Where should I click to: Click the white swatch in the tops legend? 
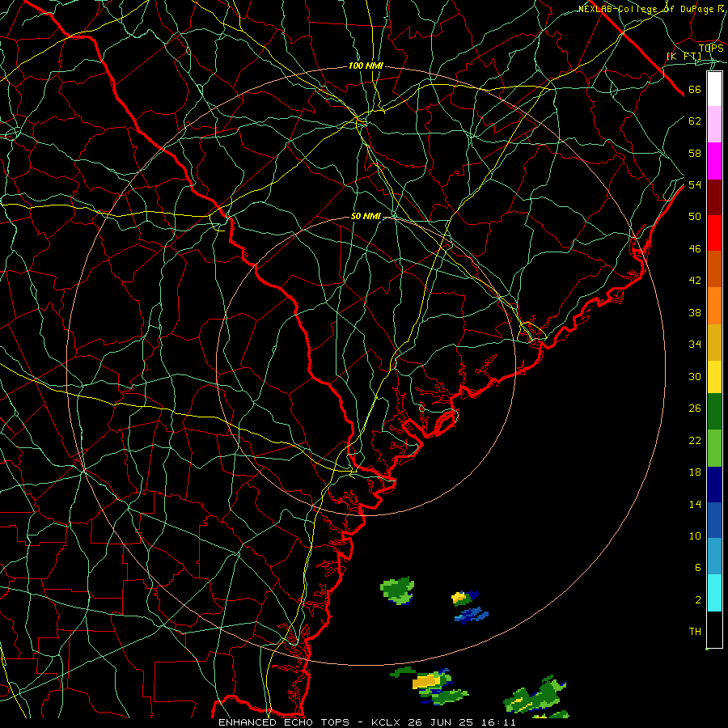pyautogui.click(x=714, y=89)
